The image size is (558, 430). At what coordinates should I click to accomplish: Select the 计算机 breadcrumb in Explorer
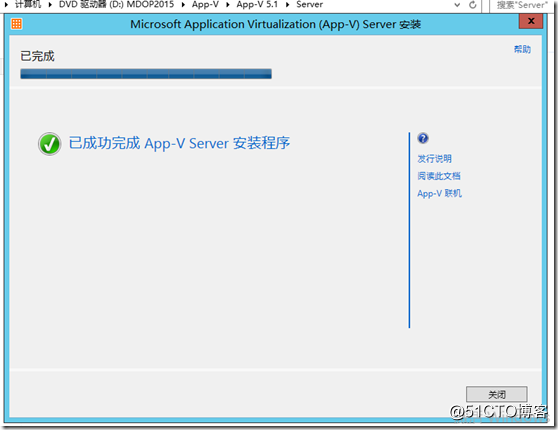28,5
